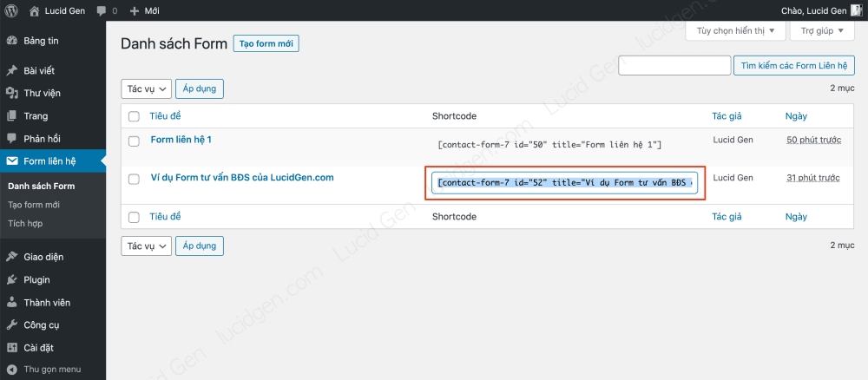Click the Thư viện media icon
The image size is (868, 380).
click(x=11, y=93)
